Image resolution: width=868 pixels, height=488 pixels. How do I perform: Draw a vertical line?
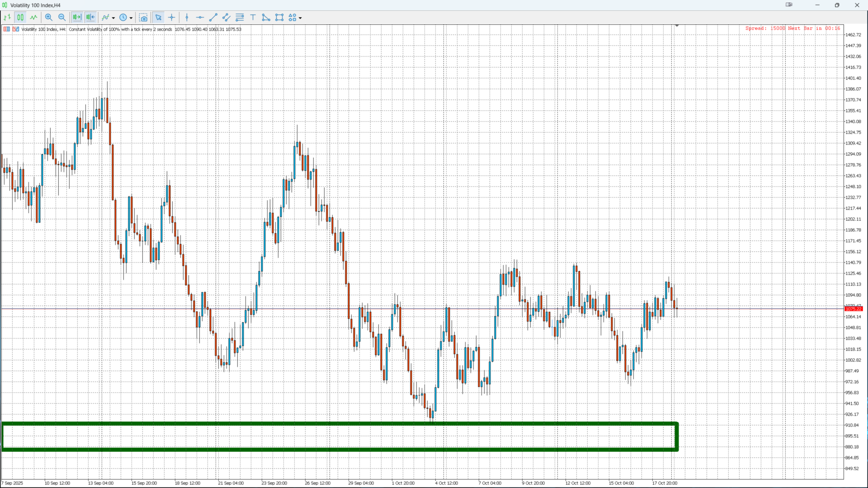[187, 18]
